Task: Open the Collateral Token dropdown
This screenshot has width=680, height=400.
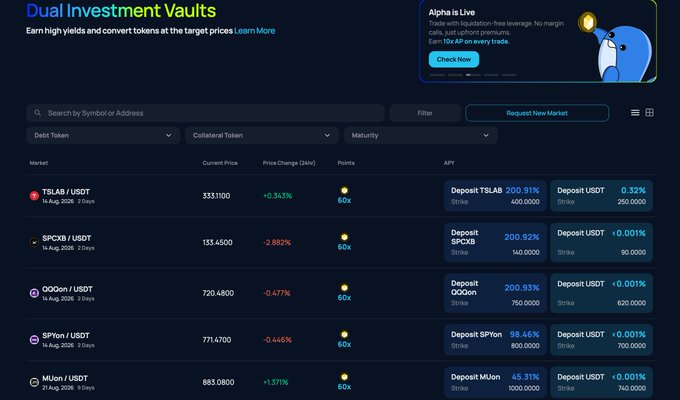Action: point(262,135)
